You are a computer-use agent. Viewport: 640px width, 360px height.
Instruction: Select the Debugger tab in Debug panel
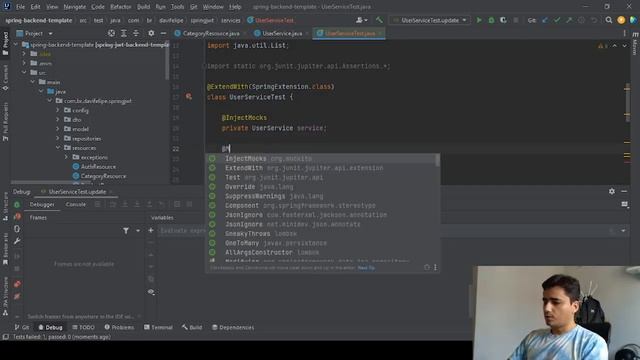click(42, 204)
